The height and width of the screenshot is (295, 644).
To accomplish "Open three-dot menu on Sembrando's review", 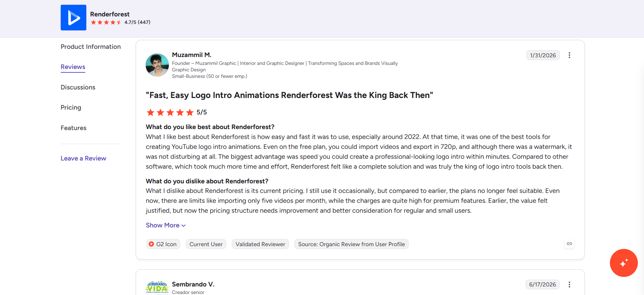I will click(569, 284).
